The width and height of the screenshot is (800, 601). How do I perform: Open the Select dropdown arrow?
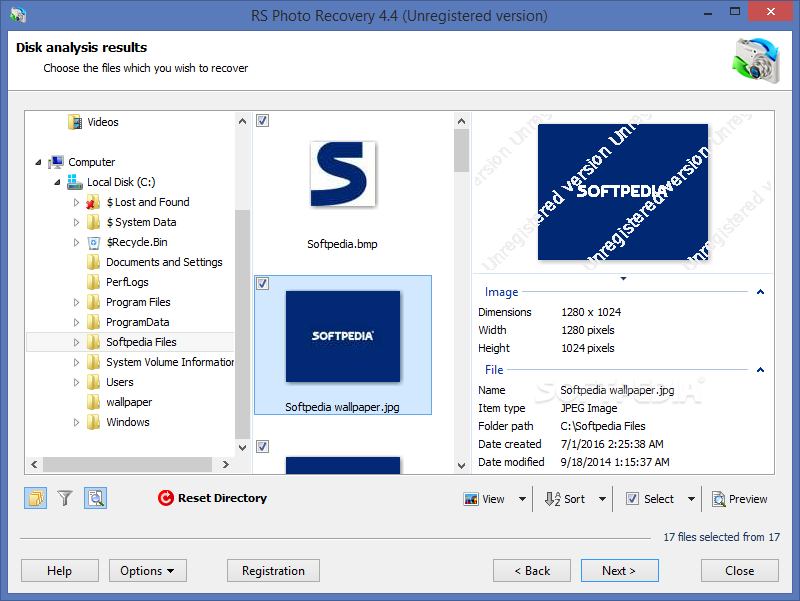(x=691, y=499)
